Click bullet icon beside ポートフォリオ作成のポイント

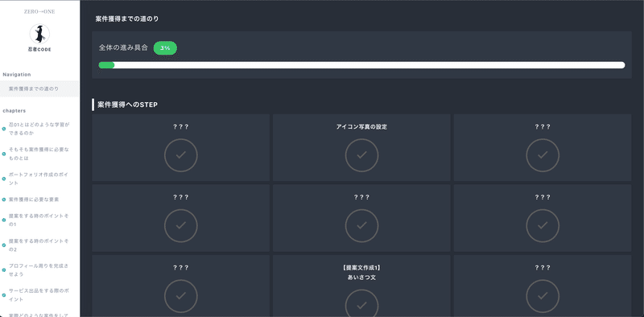point(4,179)
